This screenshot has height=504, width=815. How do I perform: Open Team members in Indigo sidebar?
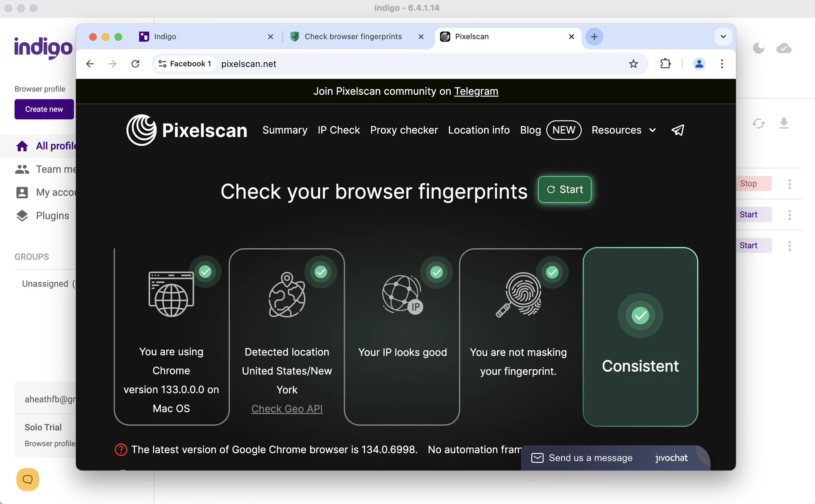coord(46,169)
